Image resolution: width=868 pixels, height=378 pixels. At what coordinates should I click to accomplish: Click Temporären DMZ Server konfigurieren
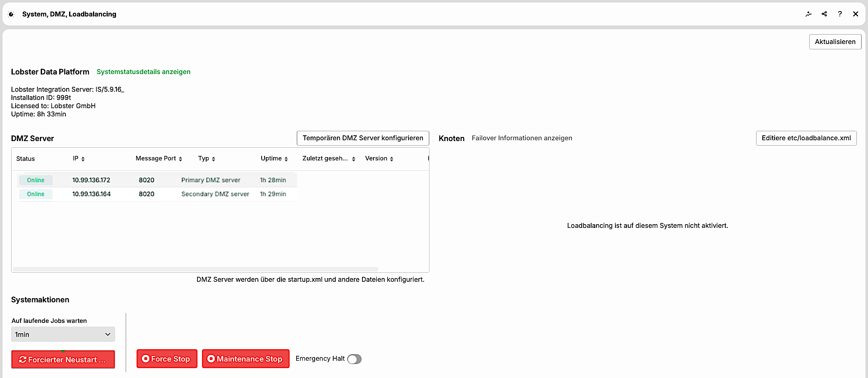[x=363, y=138]
